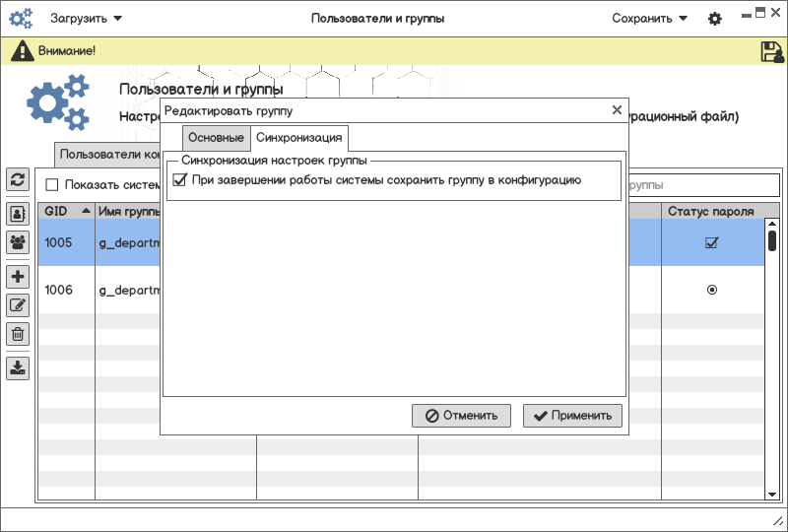The image size is (788, 532).
Task: Delete group using the trash icon
Action: pos(18,334)
